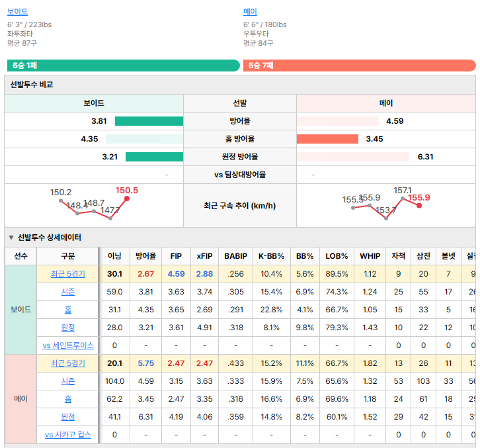The height and width of the screenshot is (448, 480).
Task: Click the BABIP column header
Action: pos(235,256)
